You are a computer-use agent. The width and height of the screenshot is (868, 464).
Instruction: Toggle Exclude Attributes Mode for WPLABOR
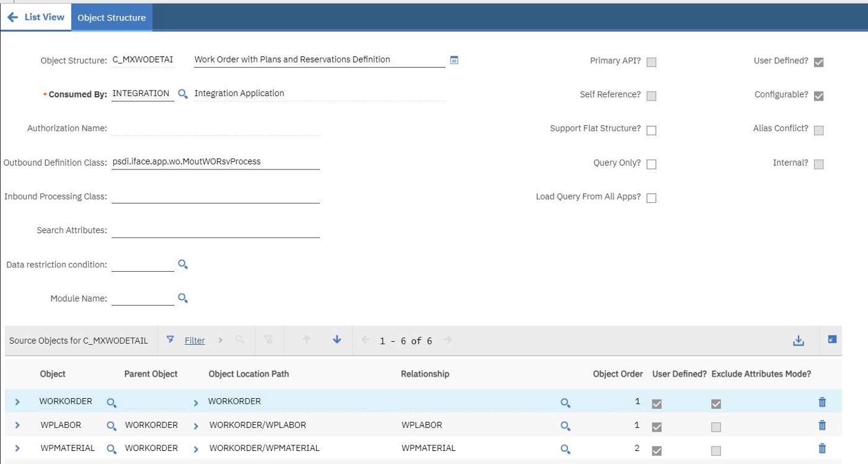click(x=716, y=427)
